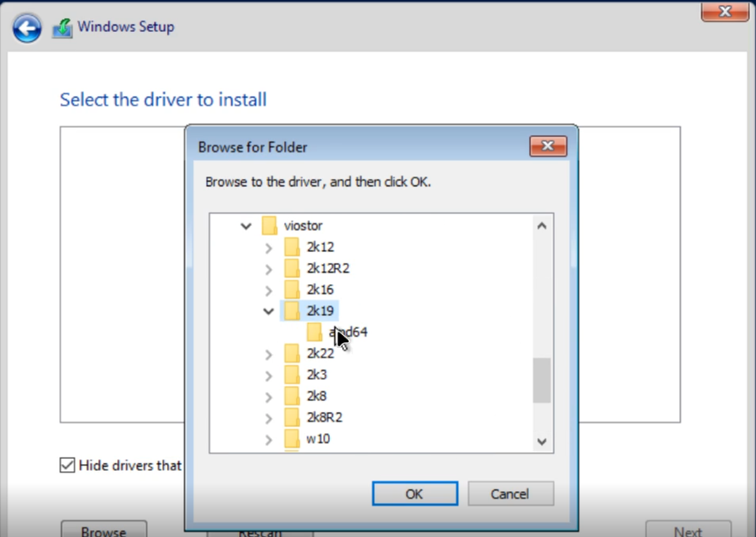Close the Browse for Folder dialog
The image size is (756, 537).
click(x=548, y=147)
